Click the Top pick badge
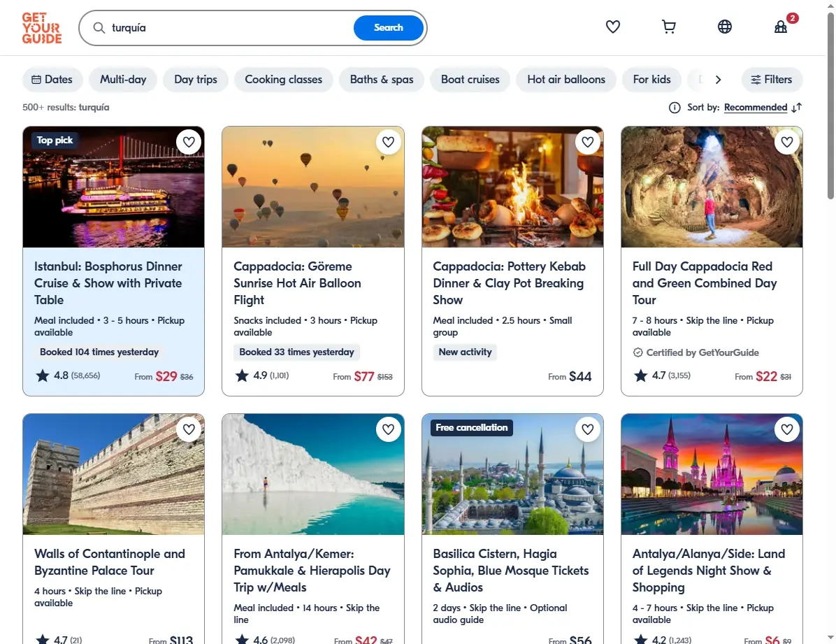 tap(55, 141)
